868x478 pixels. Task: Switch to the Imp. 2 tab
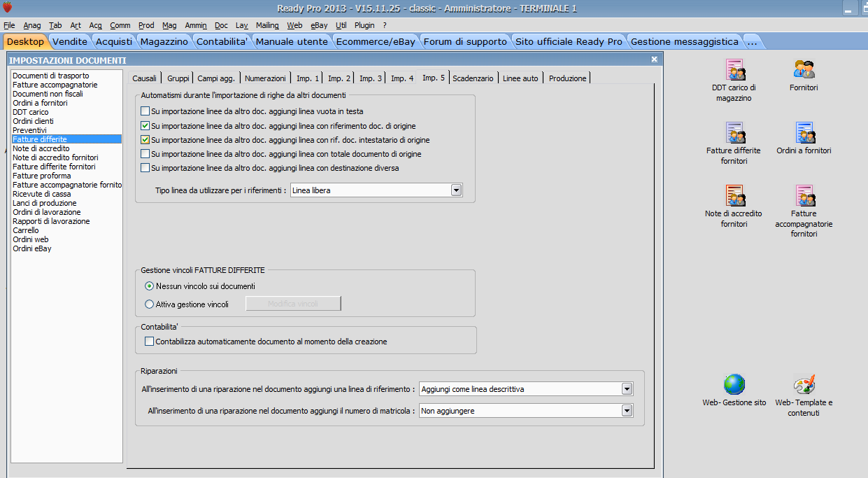pos(340,78)
